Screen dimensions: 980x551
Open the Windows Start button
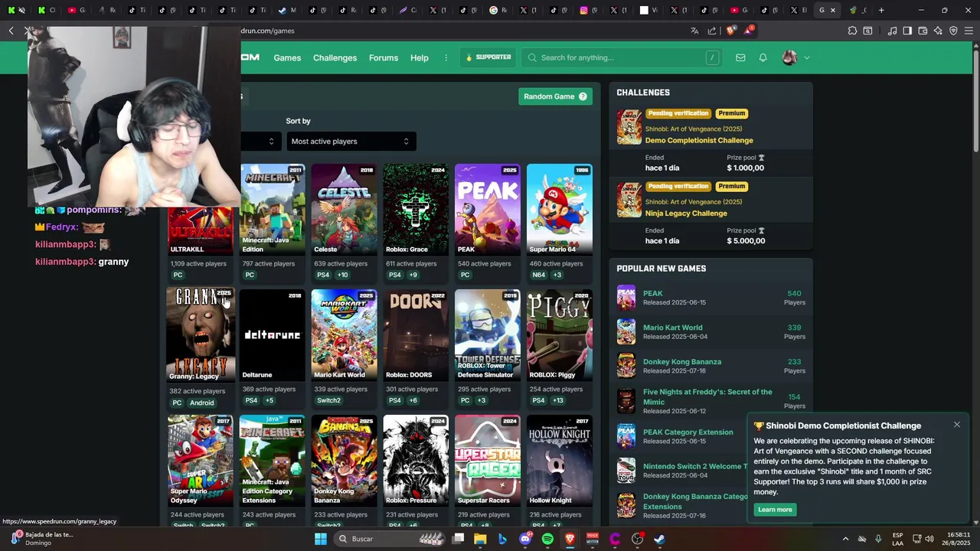tap(321, 539)
